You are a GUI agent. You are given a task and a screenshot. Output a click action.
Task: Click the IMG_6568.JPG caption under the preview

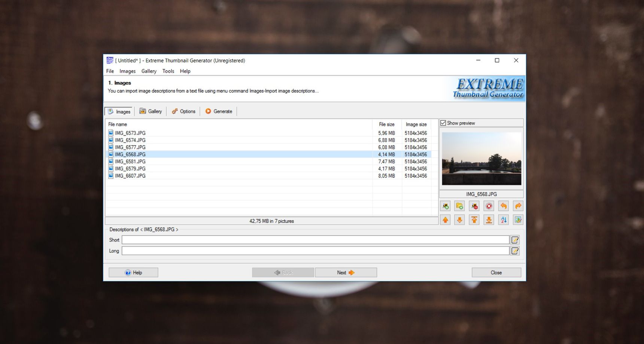coord(482,194)
